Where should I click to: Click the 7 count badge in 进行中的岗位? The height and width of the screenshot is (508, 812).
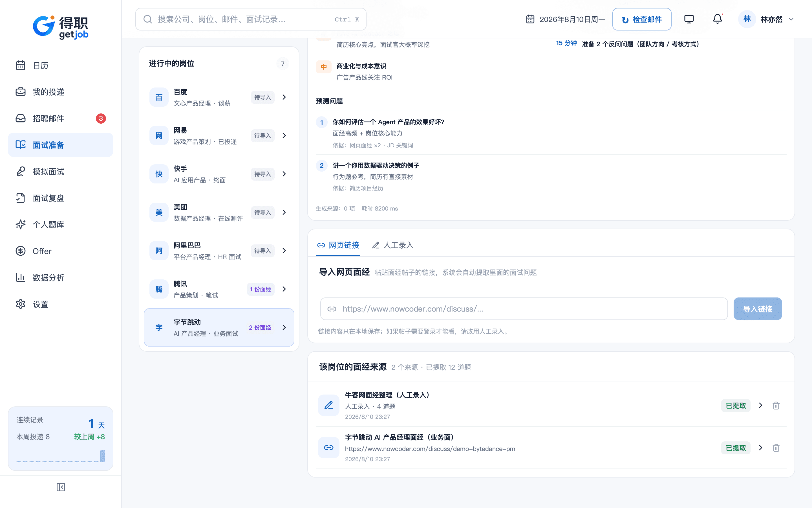click(x=283, y=63)
